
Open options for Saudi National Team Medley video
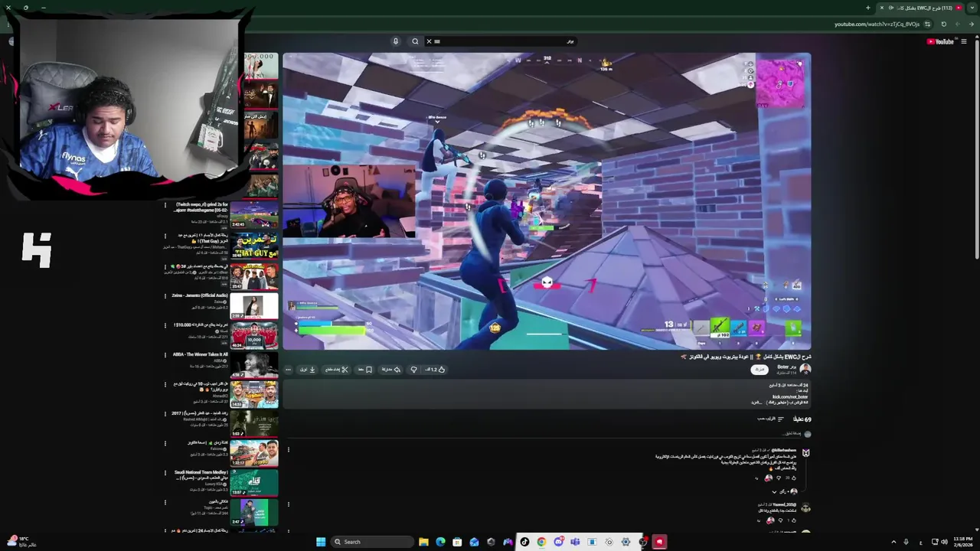pos(165,472)
